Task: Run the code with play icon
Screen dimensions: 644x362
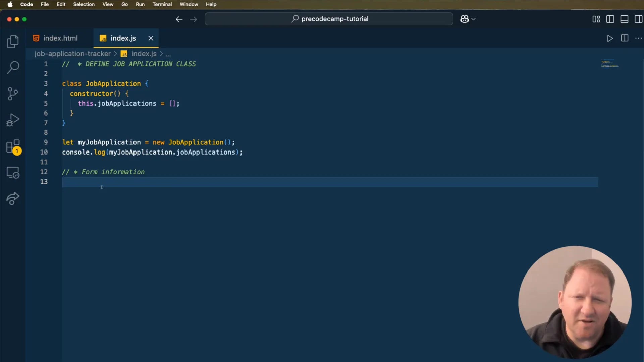Action: pos(610,38)
